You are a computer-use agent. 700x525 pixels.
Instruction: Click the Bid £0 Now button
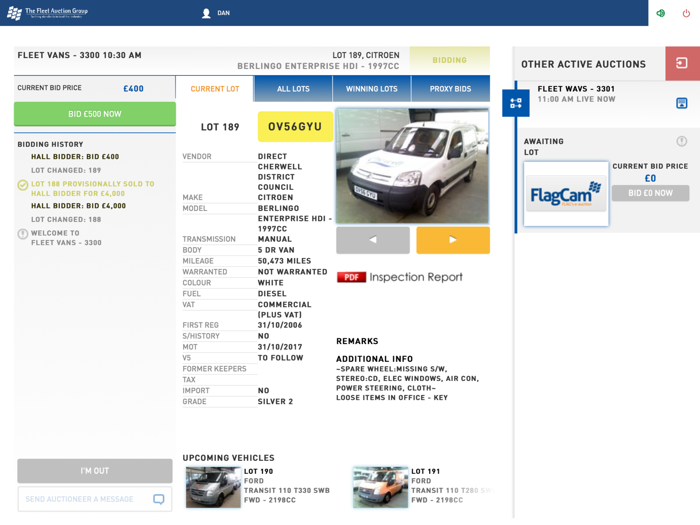[650, 193]
